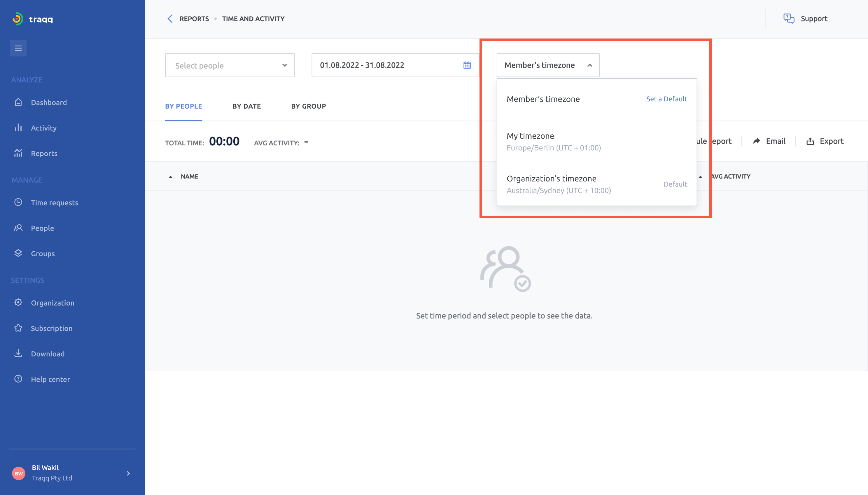This screenshot has height=495, width=868.
Task: Click the back arrow beside Reports
Action: tap(170, 19)
